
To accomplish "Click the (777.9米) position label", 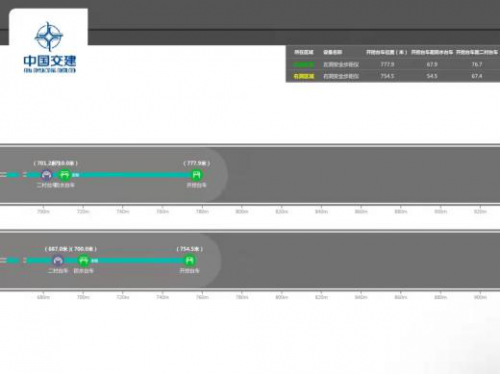I will pyautogui.click(x=196, y=163).
